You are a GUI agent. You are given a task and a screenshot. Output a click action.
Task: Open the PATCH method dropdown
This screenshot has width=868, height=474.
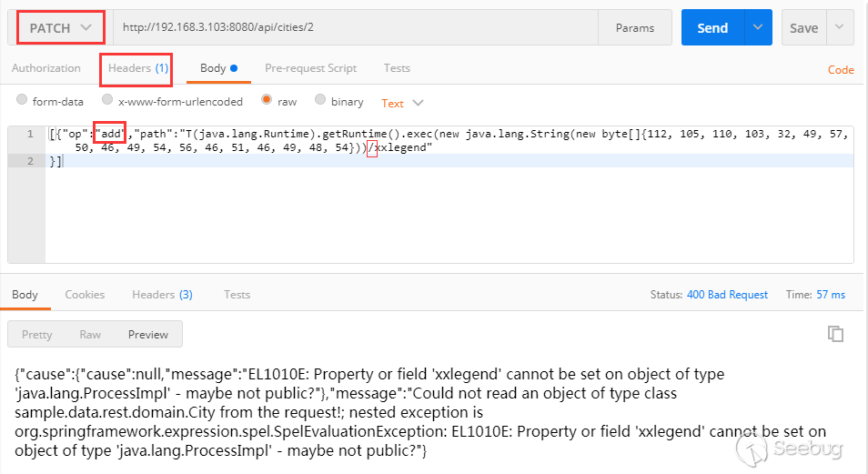(60, 27)
